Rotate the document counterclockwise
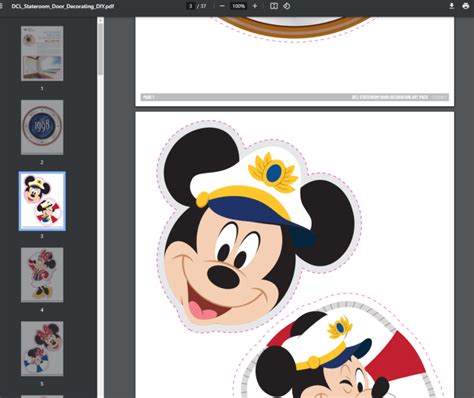 point(287,6)
